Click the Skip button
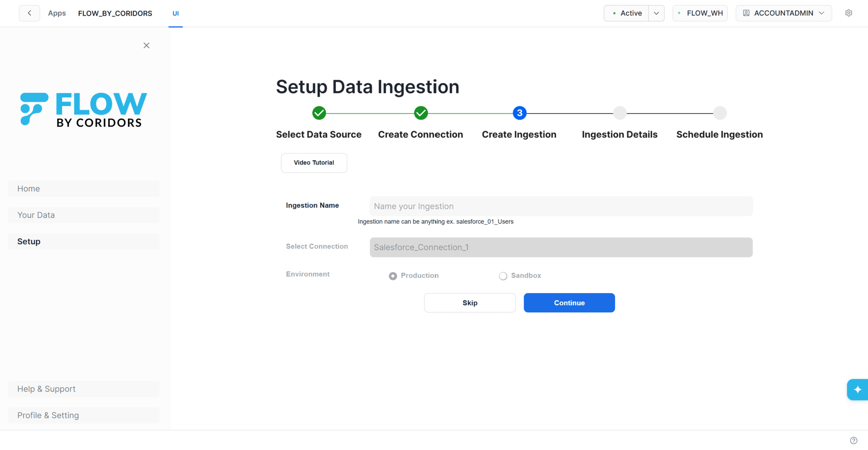Screen dimensions: 868x450 click(x=470, y=303)
